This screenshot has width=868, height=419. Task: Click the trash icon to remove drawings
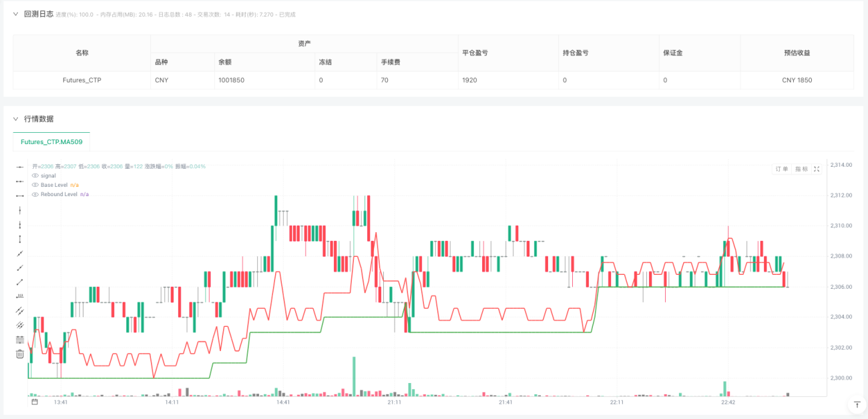coord(19,354)
